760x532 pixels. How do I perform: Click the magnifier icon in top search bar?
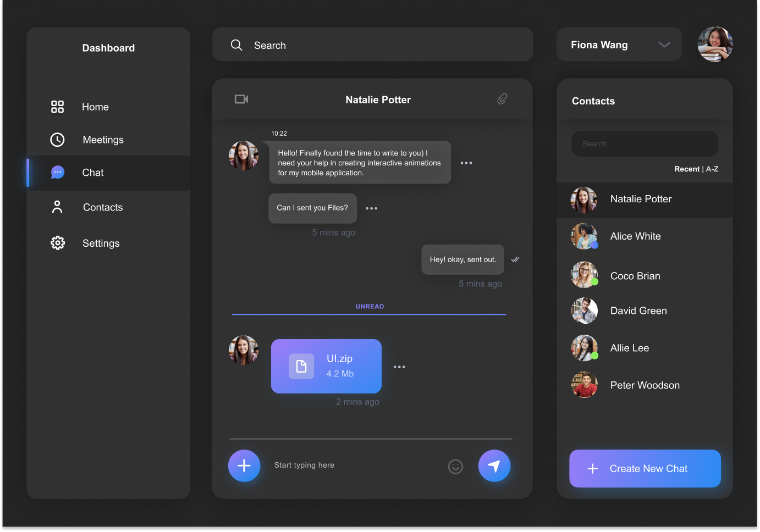tap(236, 45)
